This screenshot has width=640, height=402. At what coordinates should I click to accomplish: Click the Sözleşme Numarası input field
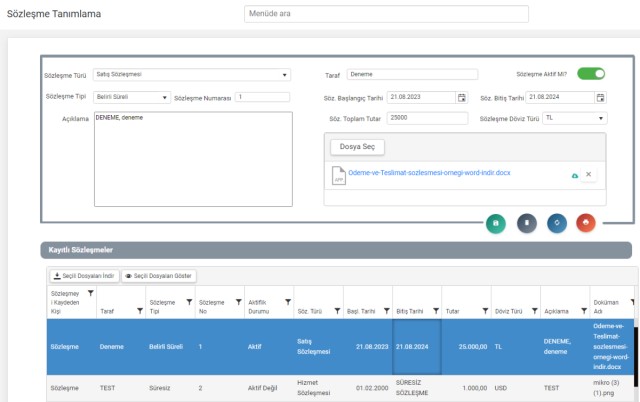(262, 97)
